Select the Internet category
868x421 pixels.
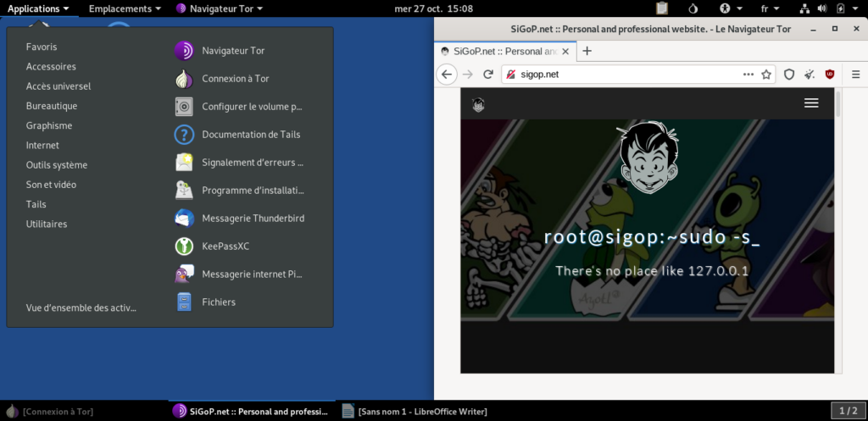[42, 146]
